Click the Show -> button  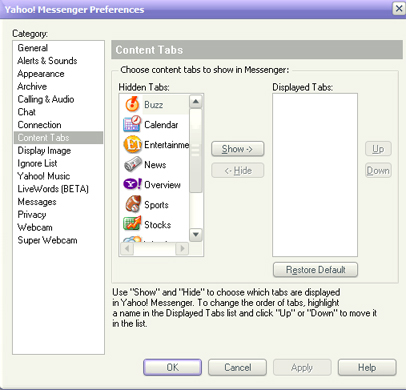point(238,149)
